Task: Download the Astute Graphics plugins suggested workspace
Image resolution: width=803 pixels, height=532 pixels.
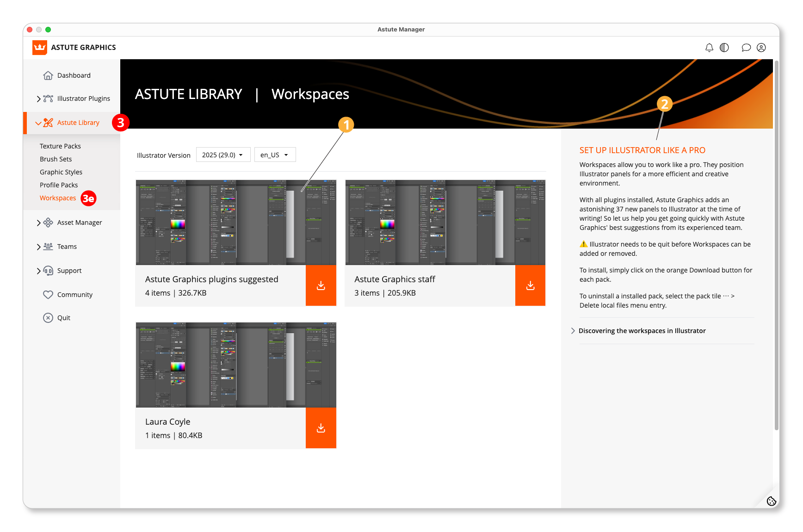Action: click(321, 286)
